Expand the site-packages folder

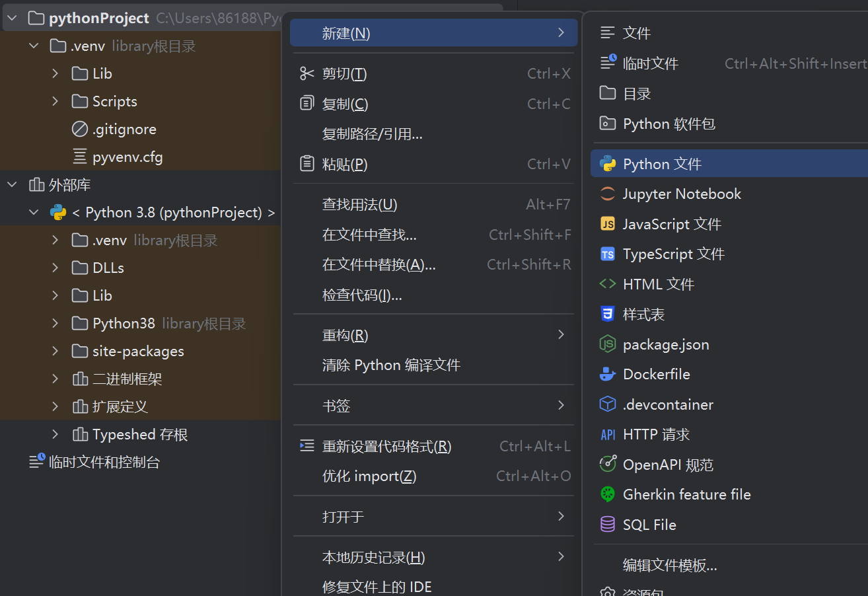[55, 351]
